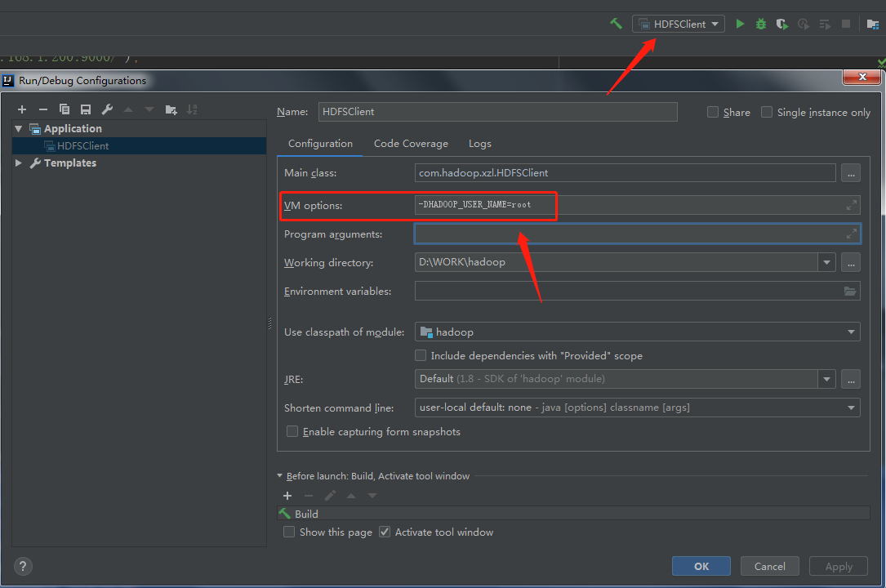Screen dimensions: 886x588
Task: Click the Build project hammer icon
Action: click(616, 24)
